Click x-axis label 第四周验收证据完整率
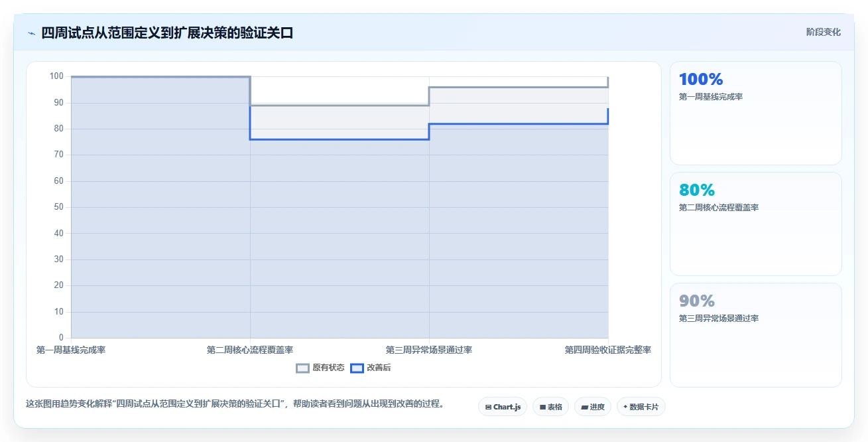The image size is (868, 442). coord(608,350)
